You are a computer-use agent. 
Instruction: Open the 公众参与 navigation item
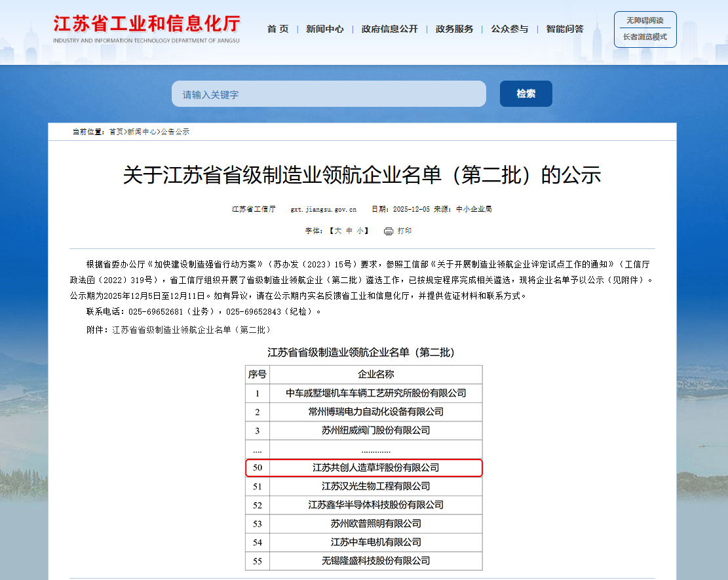pos(509,29)
